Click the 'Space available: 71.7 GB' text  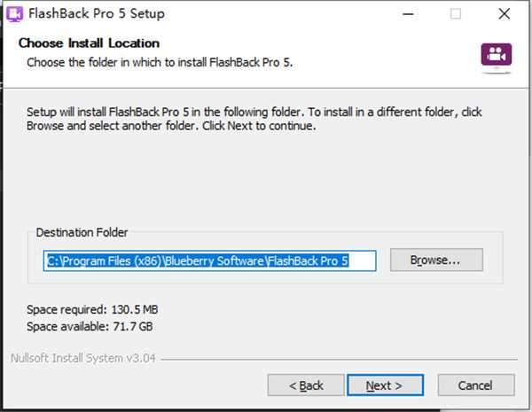pyautogui.click(x=91, y=326)
